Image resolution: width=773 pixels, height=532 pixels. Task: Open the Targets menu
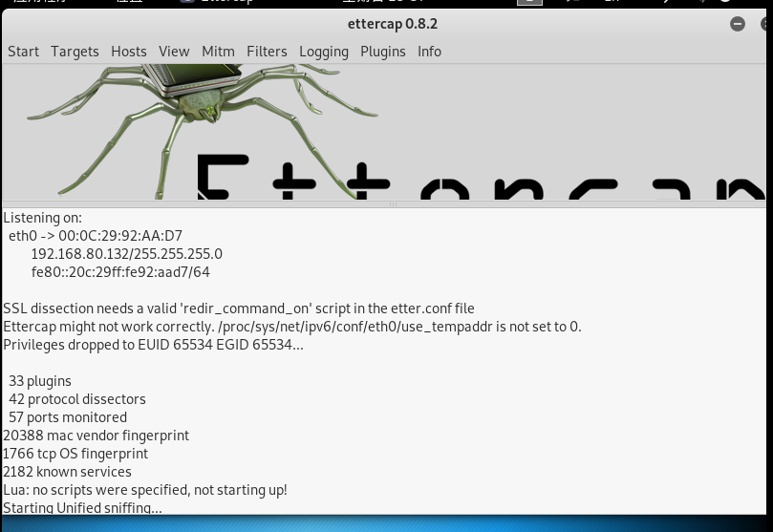coord(75,52)
